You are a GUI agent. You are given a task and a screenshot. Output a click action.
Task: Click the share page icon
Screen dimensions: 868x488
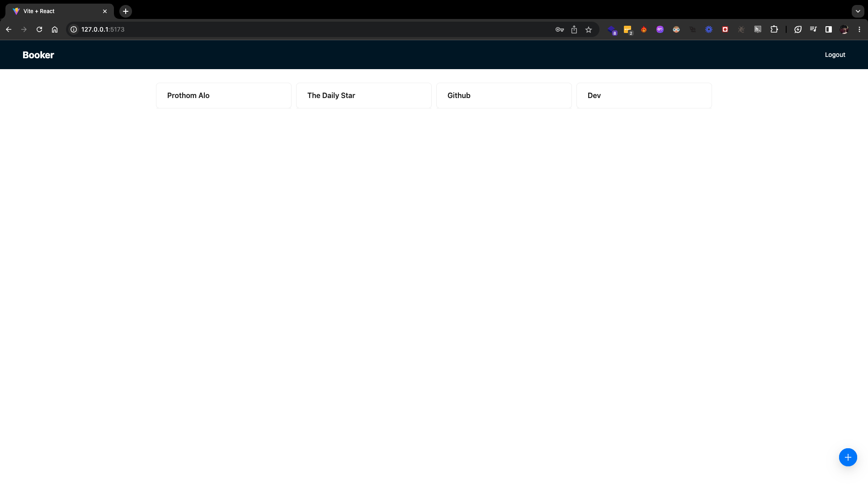574,30
